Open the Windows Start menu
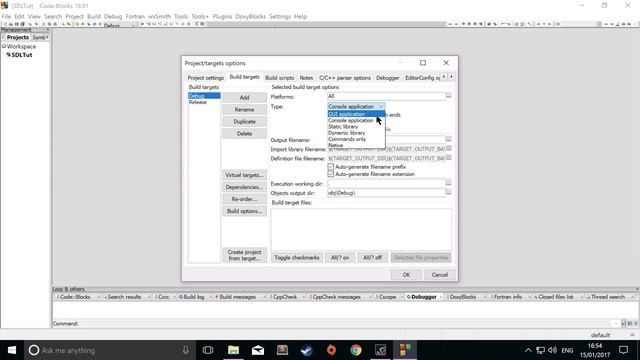Screen dimensions: 640x360 tap(12, 350)
